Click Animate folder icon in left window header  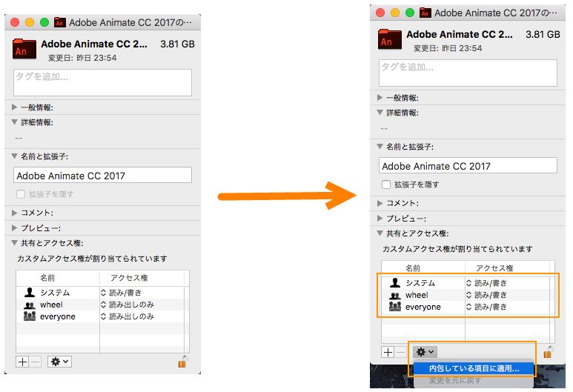[24, 49]
